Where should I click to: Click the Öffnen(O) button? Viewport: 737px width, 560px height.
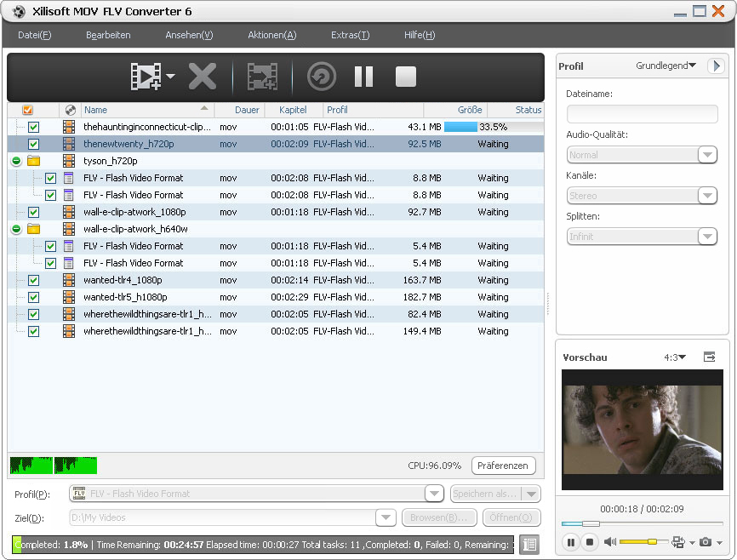point(511,517)
